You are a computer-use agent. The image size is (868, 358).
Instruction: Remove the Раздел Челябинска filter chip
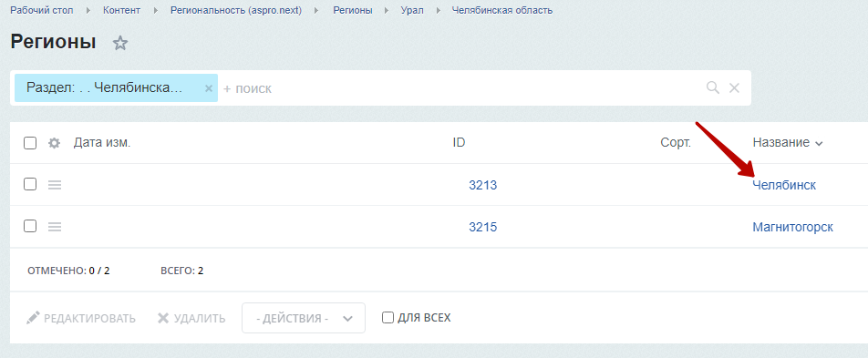208,88
